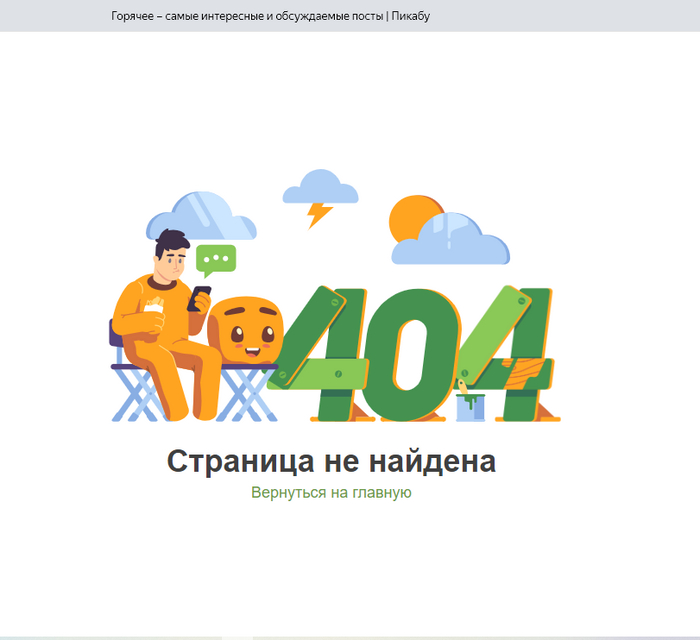Click the green paint bucket
Image resolution: width=700 pixels, height=640 pixels.
471,404
